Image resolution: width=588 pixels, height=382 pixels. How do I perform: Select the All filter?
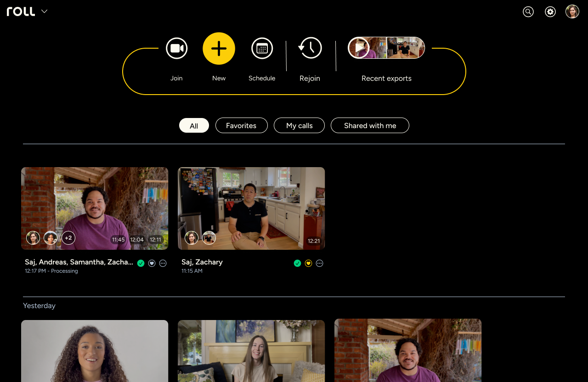coord(194,125)
